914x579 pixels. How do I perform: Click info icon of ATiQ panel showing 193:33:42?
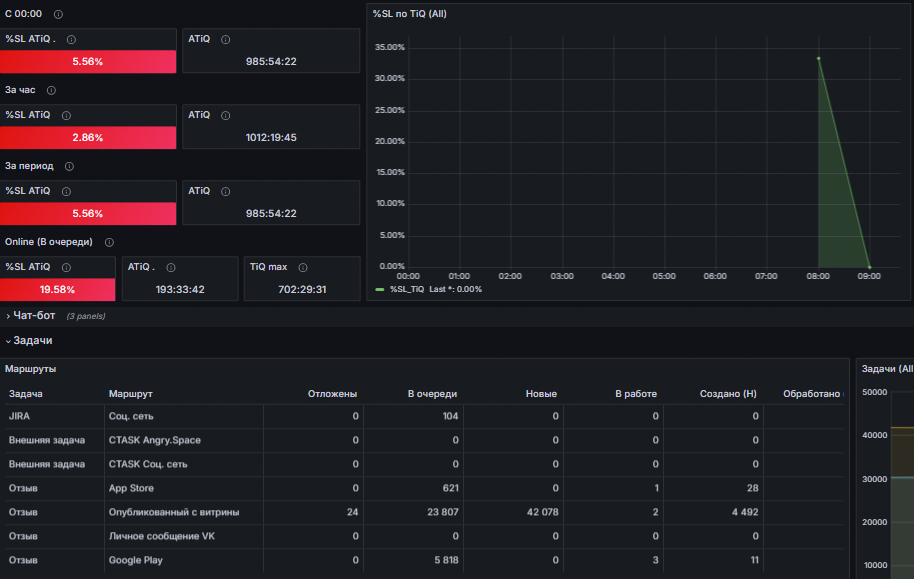pos(171,268)
